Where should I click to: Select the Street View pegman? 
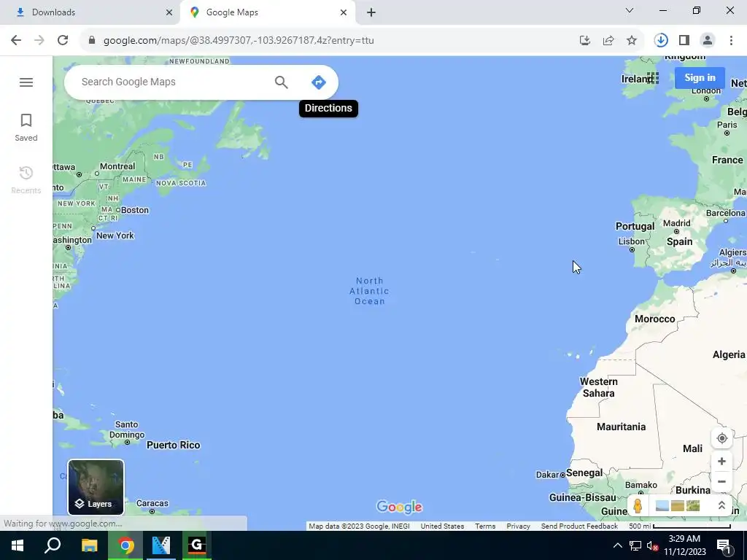click(638, 506)
